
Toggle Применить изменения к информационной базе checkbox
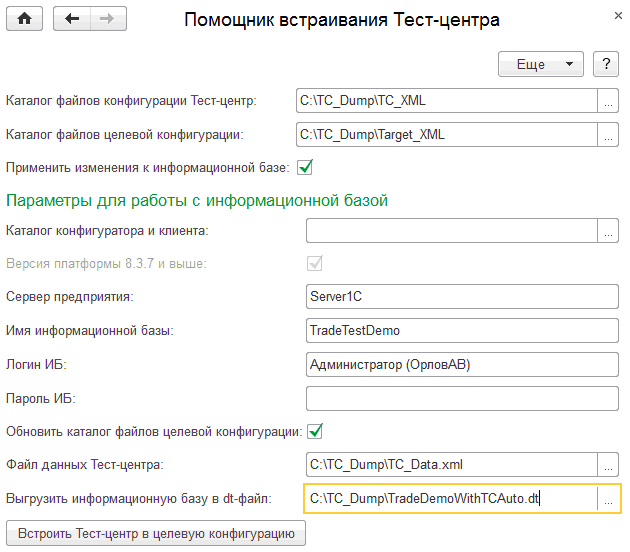305,167
